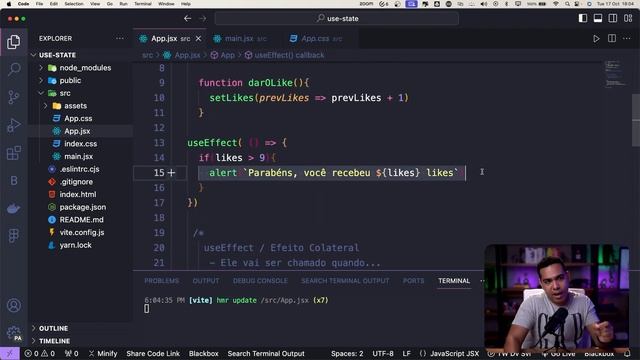
Task: Open the Explorer view in activity bar
Action: [x=13, y=42]
